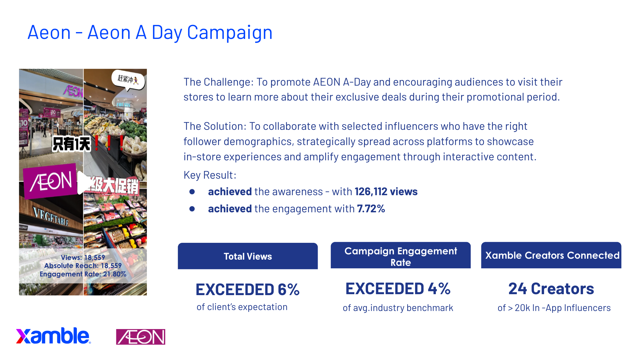Viewport: 644px width, 358px height.
Task: Click the Key Result heading
Action: click(x=210, y=175)
